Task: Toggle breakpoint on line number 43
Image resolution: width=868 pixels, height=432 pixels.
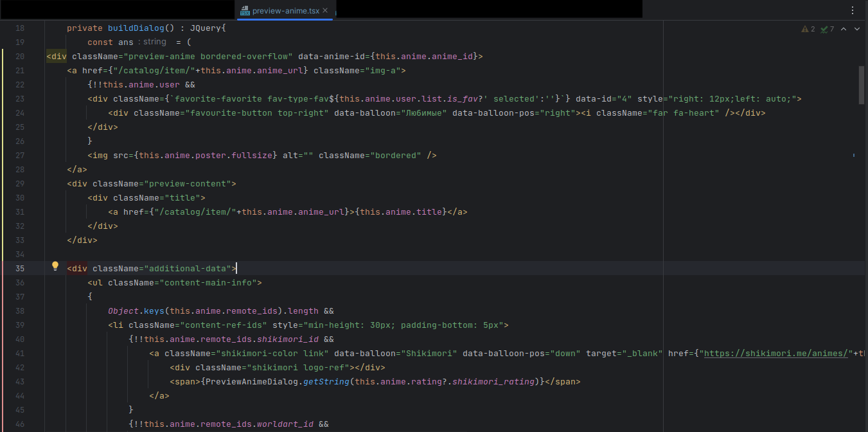Action: click(x=19, y=382)
